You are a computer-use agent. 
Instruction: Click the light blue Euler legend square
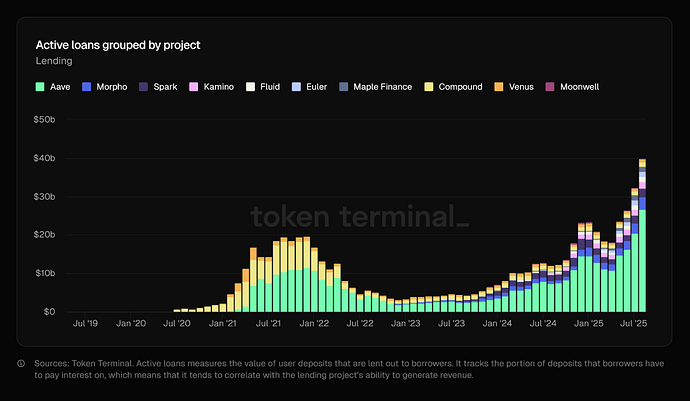(297, 87)
